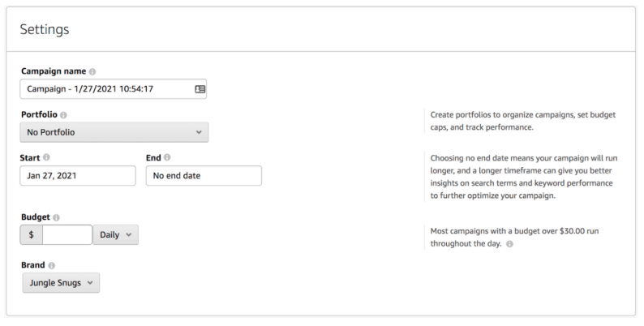Click the Brand info icon
The width and height of the screenshot is (644, 326).
[x=52, y=265]
